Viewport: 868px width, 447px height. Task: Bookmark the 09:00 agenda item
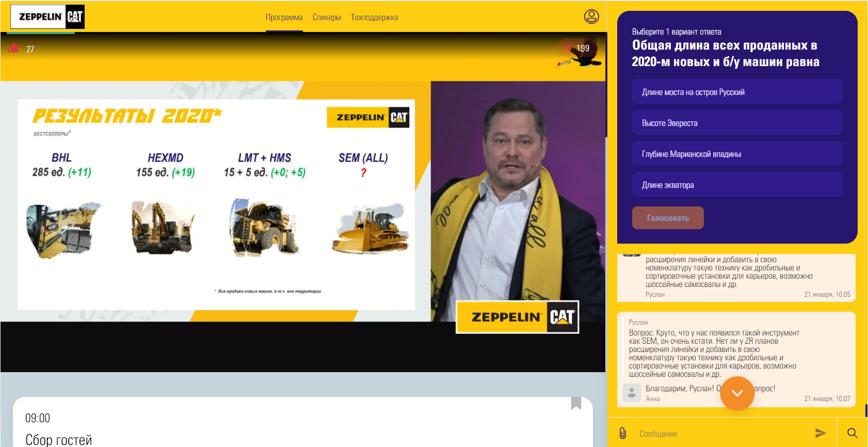click(x=576, y=403)
